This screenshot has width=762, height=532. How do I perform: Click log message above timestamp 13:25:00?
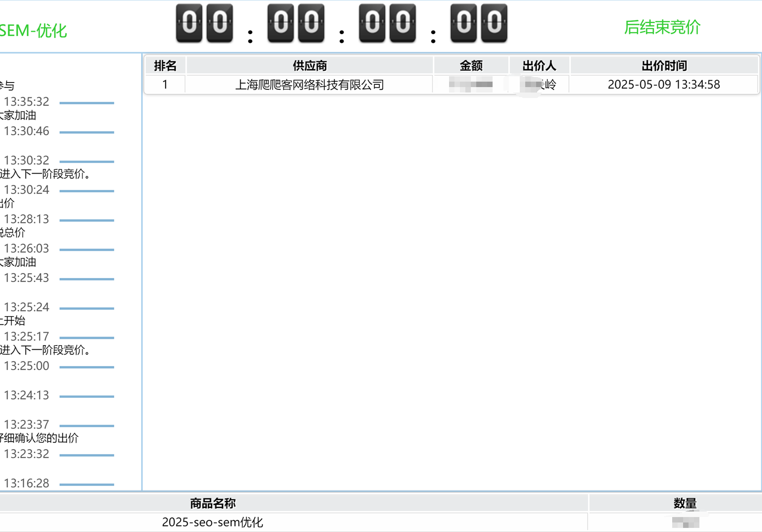pos(45,350)
